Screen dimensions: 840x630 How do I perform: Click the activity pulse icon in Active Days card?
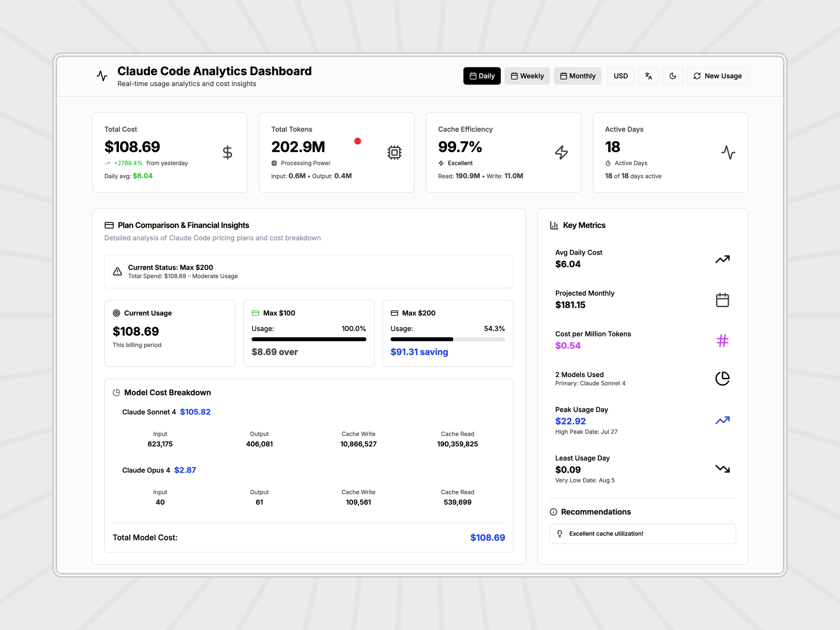click(728, 152)
